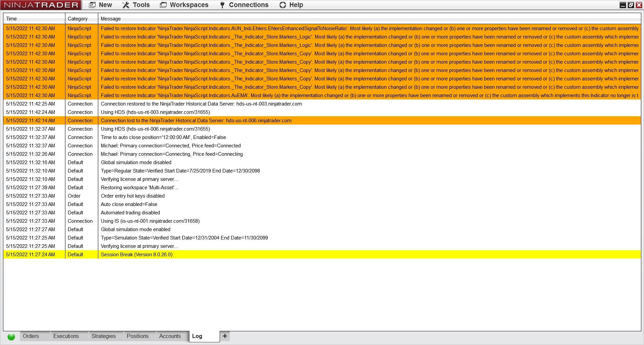Click the Tools wrench icon
The width and height of the screenshot is (644, 345).
tap(126, 5)
